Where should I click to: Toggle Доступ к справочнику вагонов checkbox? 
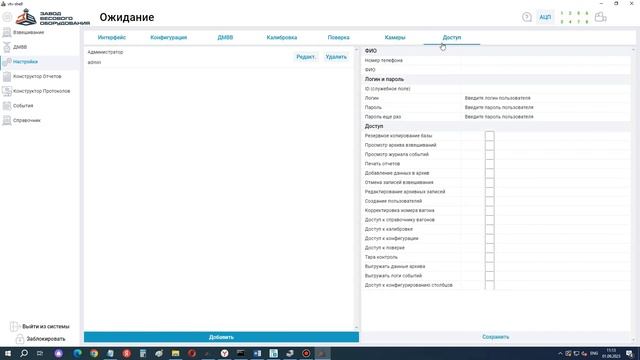(x=490, y=220)
